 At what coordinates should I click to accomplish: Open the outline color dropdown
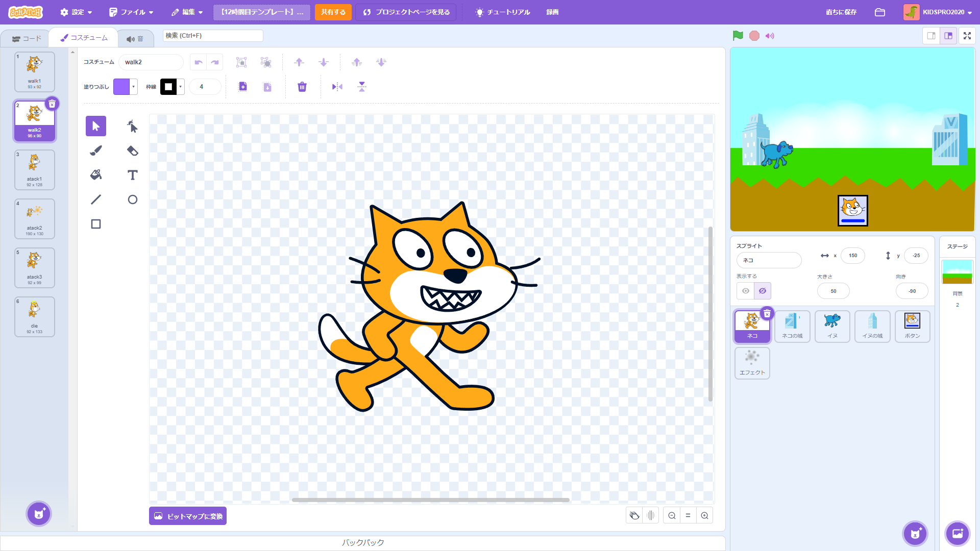pos(181,87)
